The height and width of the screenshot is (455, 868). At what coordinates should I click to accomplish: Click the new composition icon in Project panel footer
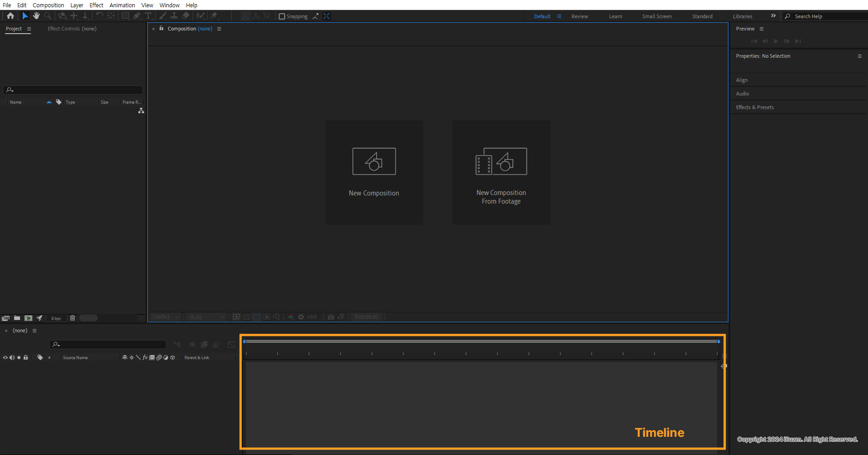[28, 318]
